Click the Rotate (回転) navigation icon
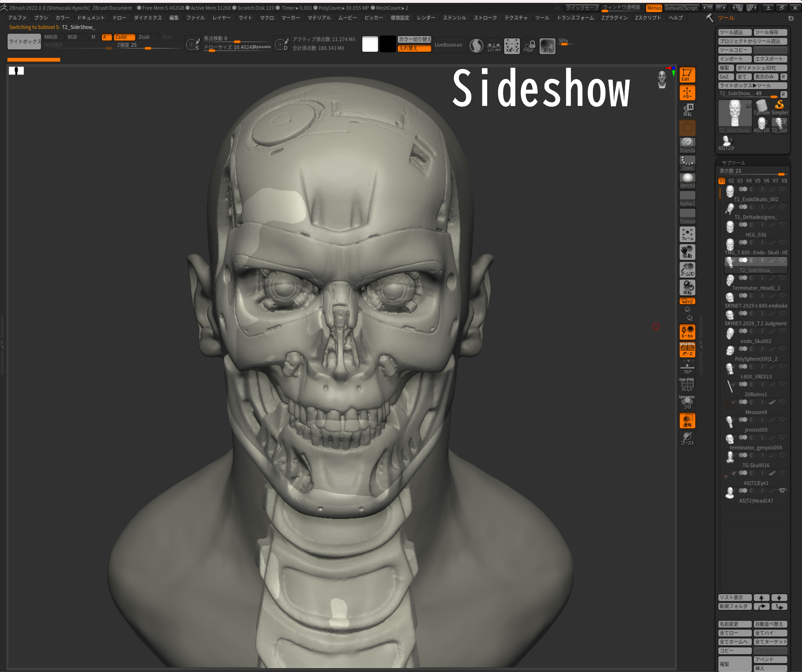 point(687,287)
